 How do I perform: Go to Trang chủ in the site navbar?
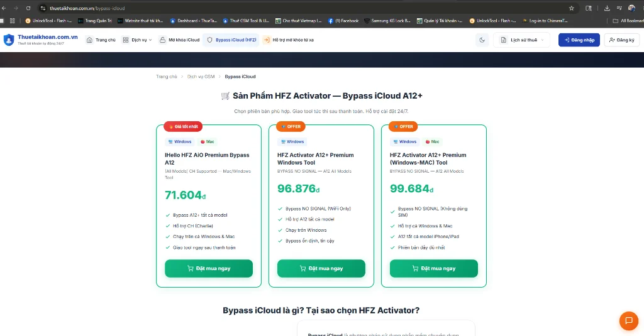click(x=101, y=40)
